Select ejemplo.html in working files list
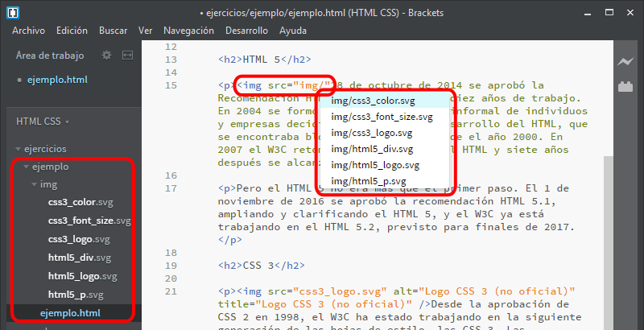Image resolution: width=644 pixels, height=330 pixels. (x=56, y=80)
